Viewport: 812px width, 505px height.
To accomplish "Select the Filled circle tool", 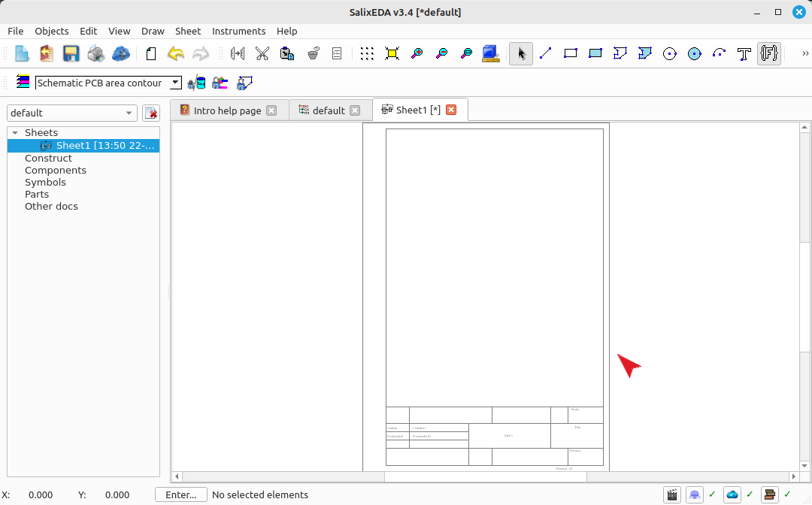I will coord(695,53).
